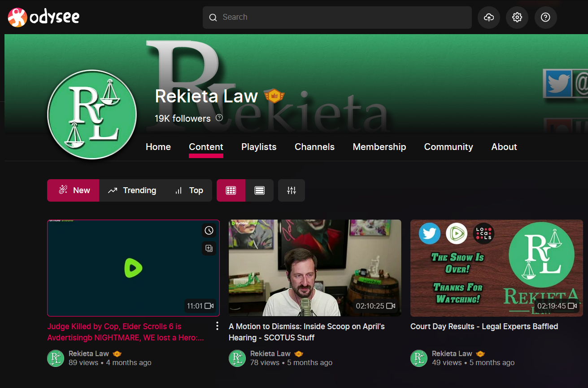Open the About tab

tap(504, 147)
